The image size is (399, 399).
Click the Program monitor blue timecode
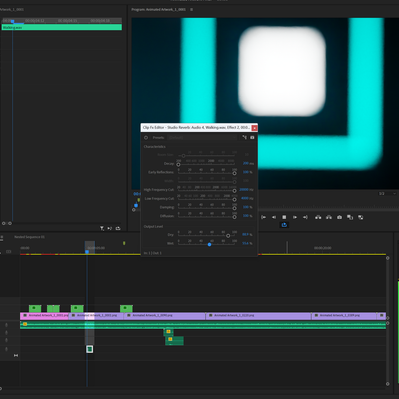tap(137, 194)
